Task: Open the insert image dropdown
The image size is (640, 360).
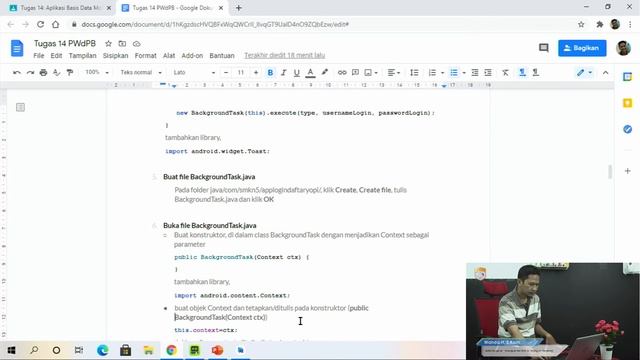Action: tap(371, 73)
